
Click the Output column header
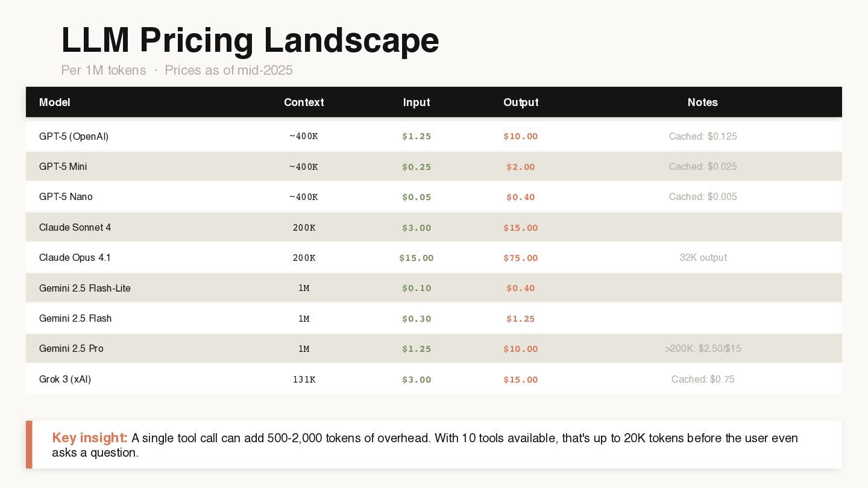[521, 102]
